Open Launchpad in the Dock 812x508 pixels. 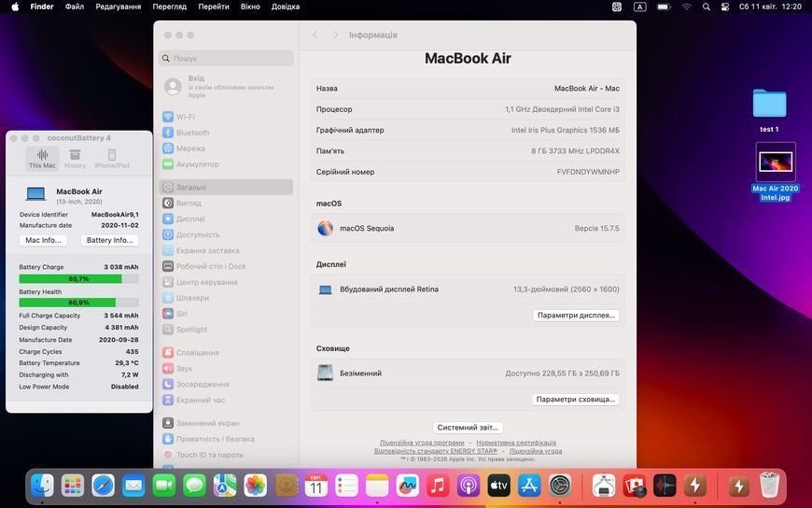click(x=73, y=486)
